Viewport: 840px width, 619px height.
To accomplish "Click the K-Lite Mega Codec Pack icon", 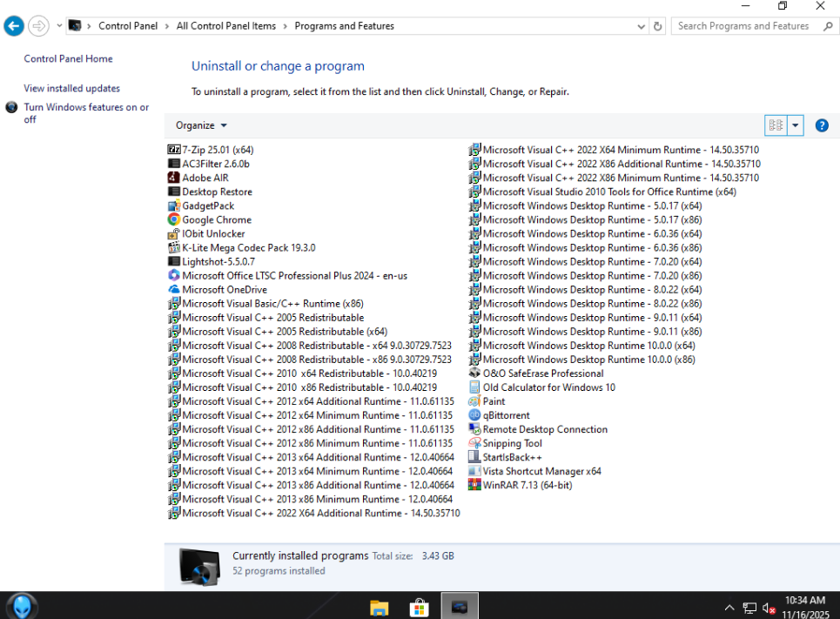I will tap(173, 247).
